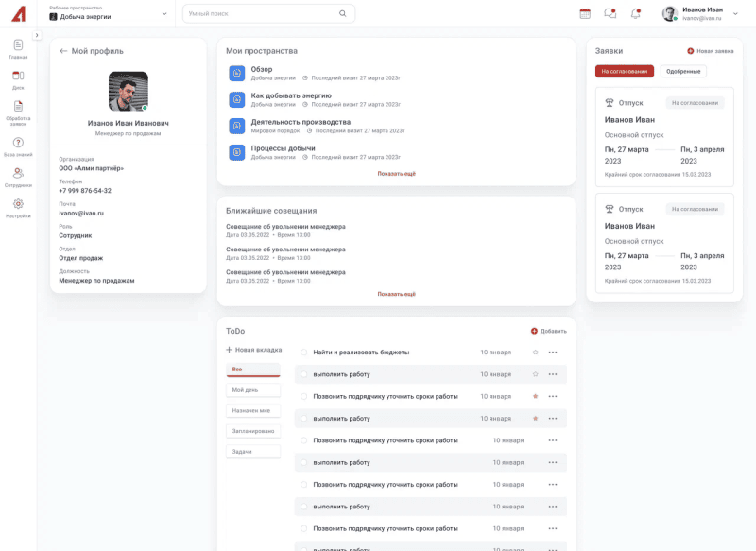Check the first выполнить работу task circle
Screen dimensions: 756x551
304,374
